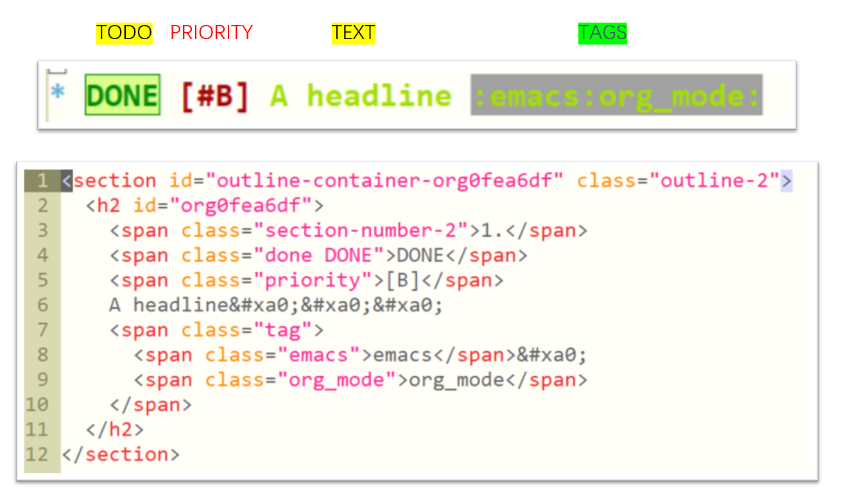Click the red PRIORITY label
The image size is (844, 504).
[x=211, y=33]
